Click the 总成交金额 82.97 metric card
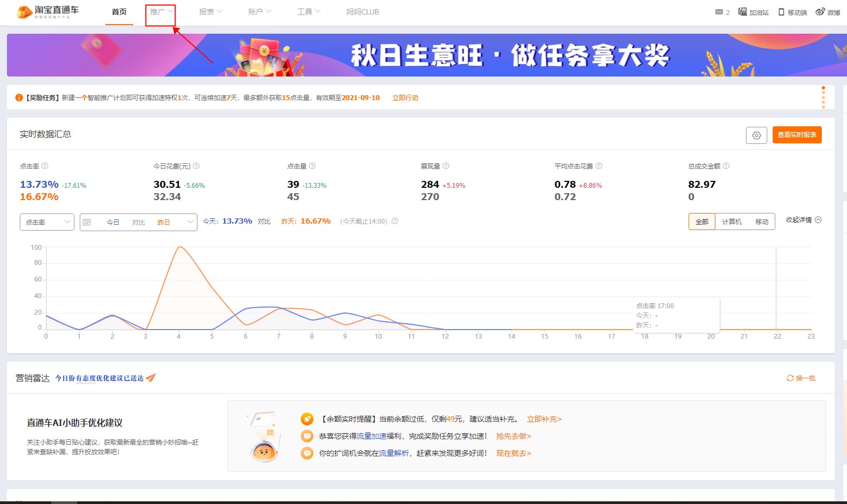Viewport: 847px width, 504px height. coord(709,182)
